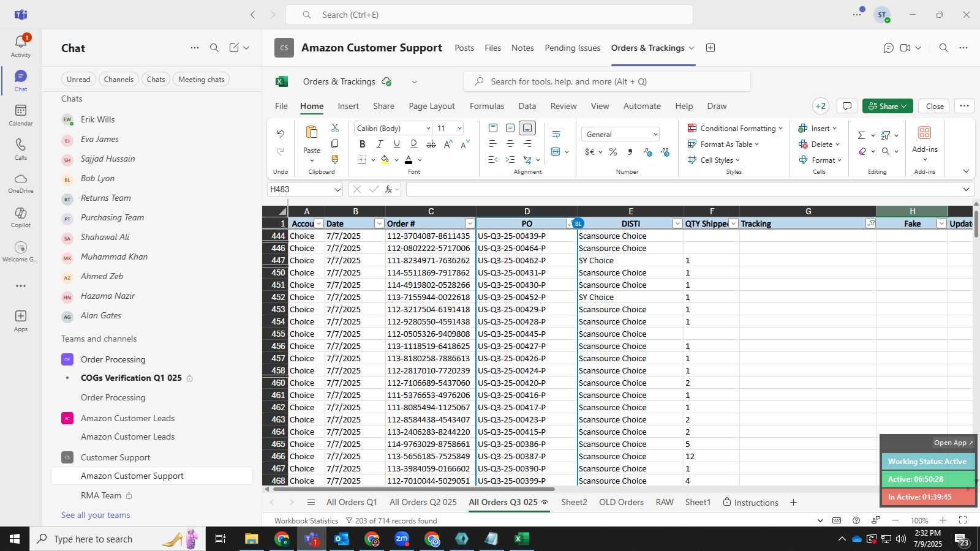
Task: Open the Tracking column filter dropdown
Action: (870, 223)
